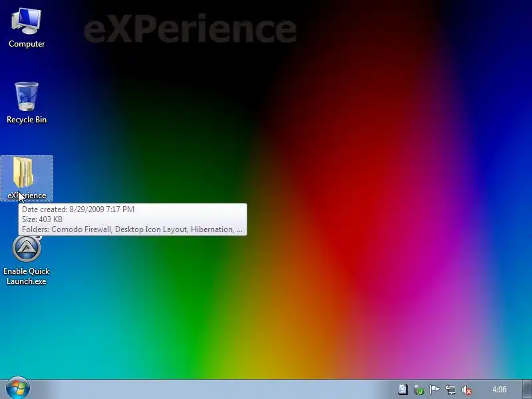Open the network status tray icon
Image resolution: width=532 pixels, height=399 pixels.
tap(451, 390)
